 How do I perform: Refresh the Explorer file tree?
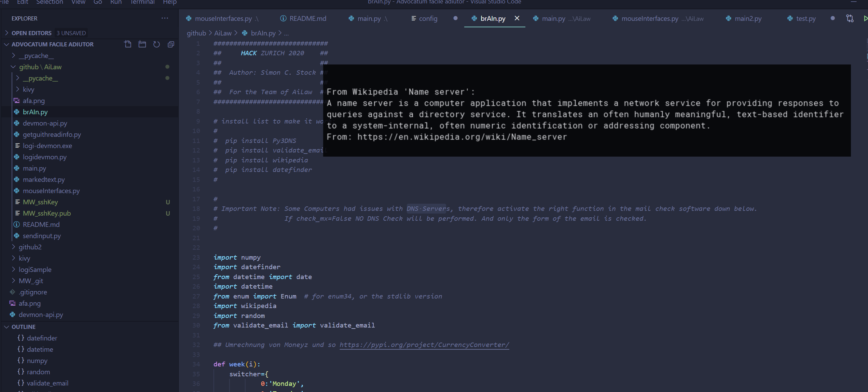click(156, 44)
